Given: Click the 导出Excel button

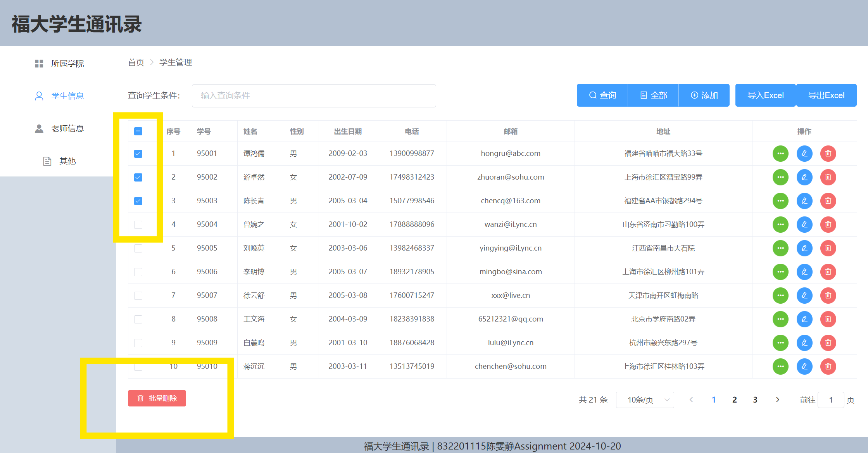Looking at the screenshot, I should coord(826,95).
